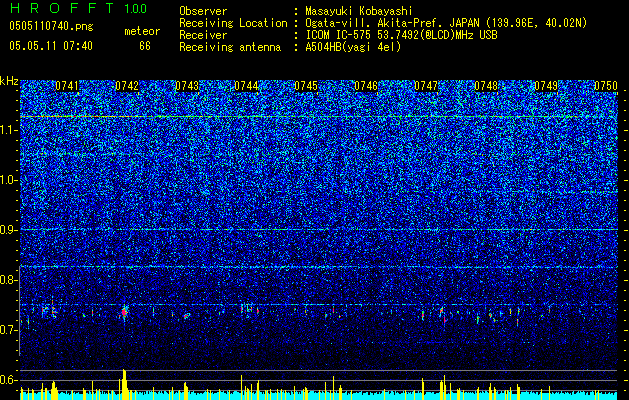629x400 pixels.
Task: Click the 0748 time marker
Action: 486,86
